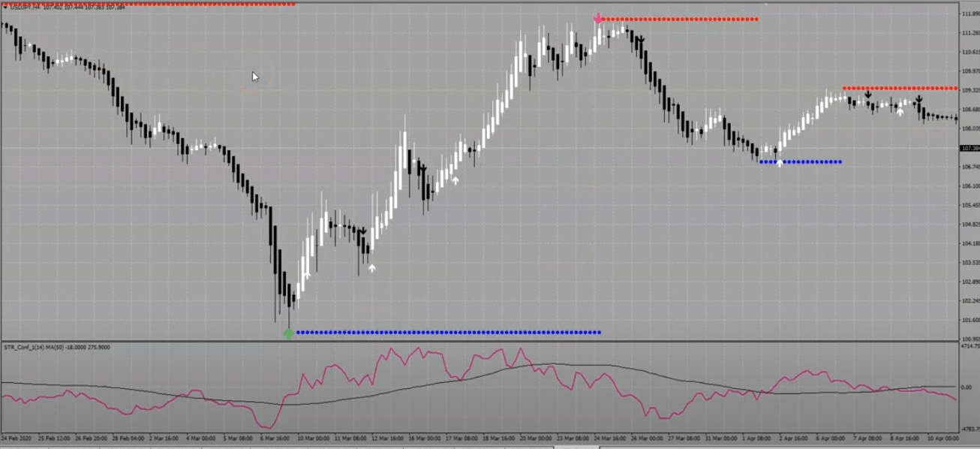Click the STR_Conf_1(14) MA(50) indicator label
The image size is (980, 449).
click(x=38, y=348)
